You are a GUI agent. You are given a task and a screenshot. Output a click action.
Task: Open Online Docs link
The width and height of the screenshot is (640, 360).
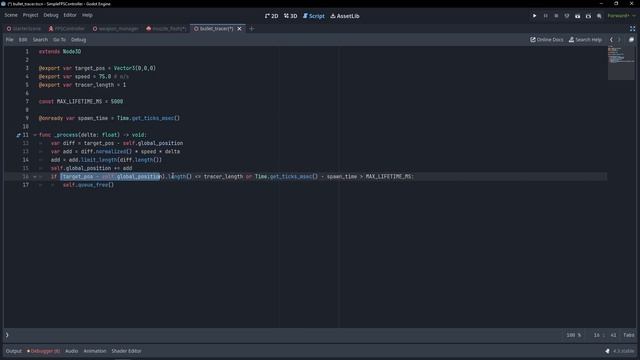(x=547, y=40)
